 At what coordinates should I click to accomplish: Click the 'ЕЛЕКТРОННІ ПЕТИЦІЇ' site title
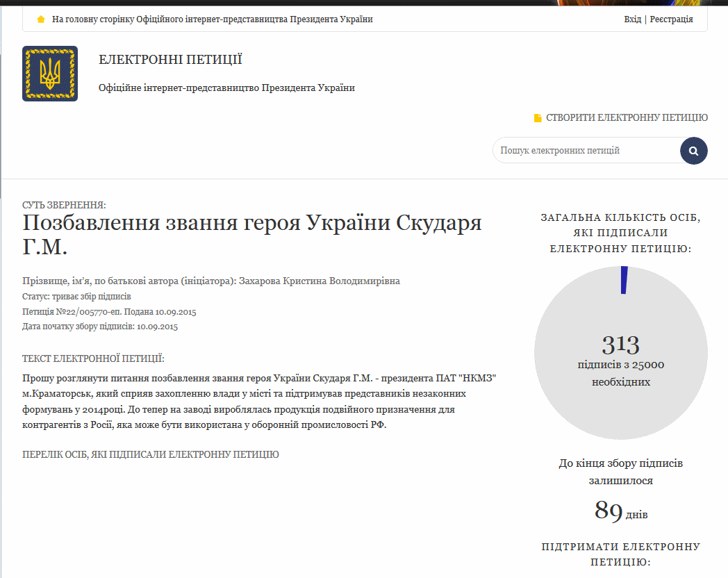170,60
